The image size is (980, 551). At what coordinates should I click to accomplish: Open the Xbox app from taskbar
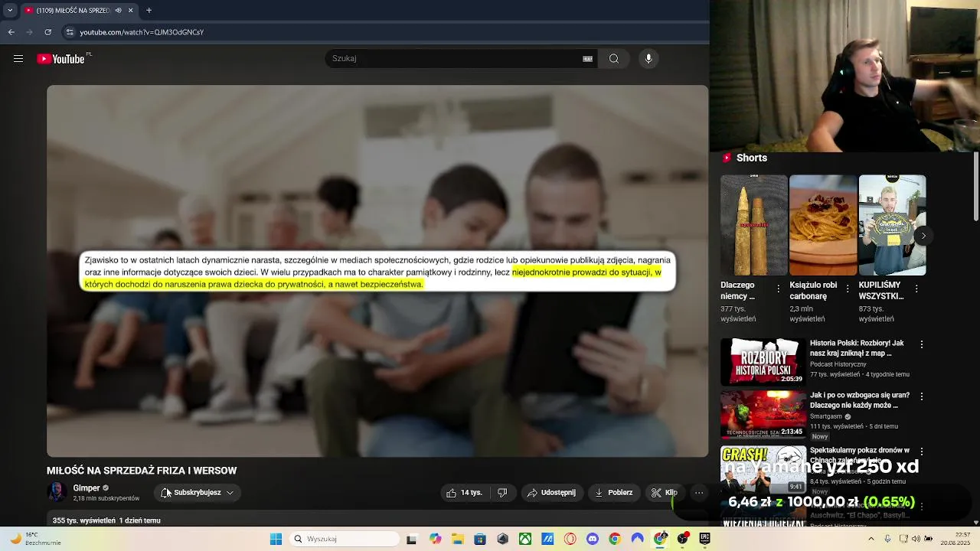click(525, 539)
